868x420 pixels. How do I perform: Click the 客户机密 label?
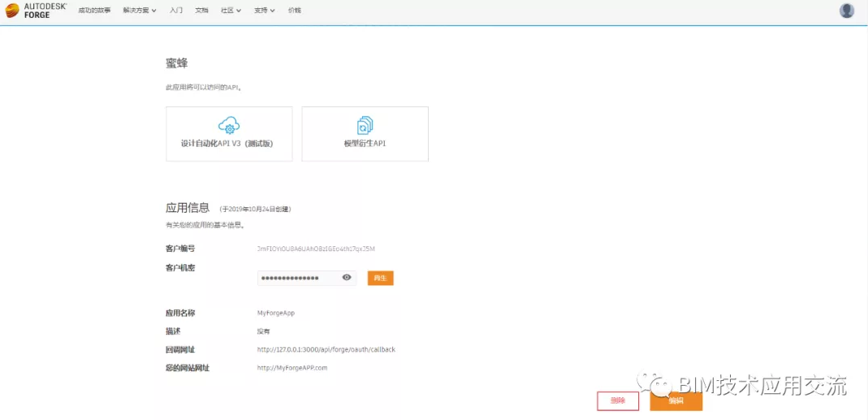click(180, 268)
